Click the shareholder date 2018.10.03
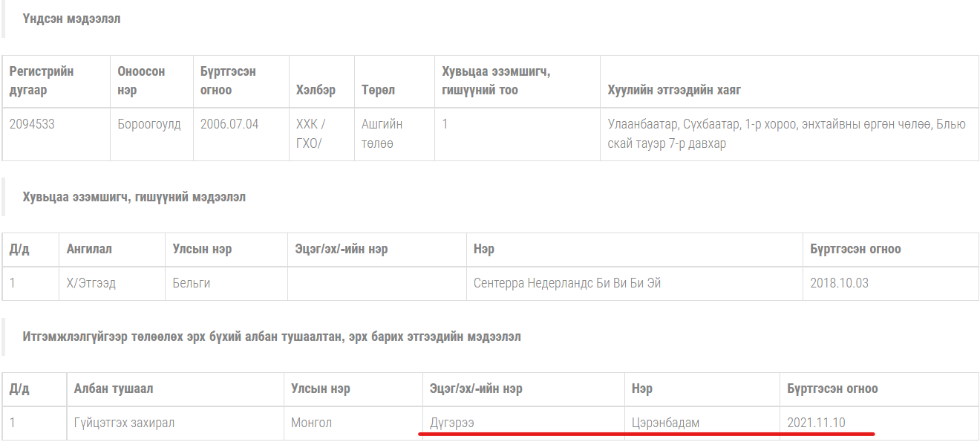The image size is (980, 442). 839,283
